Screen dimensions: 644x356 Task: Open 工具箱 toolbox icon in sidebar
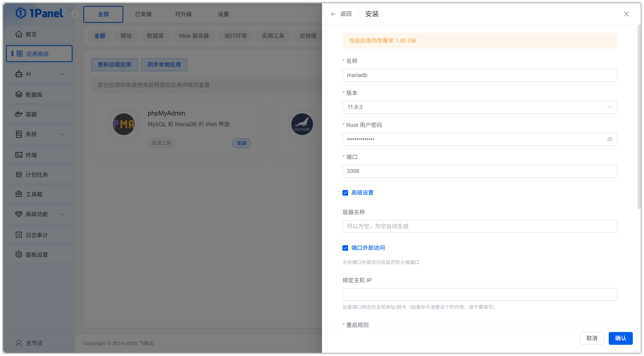(19, 194)
